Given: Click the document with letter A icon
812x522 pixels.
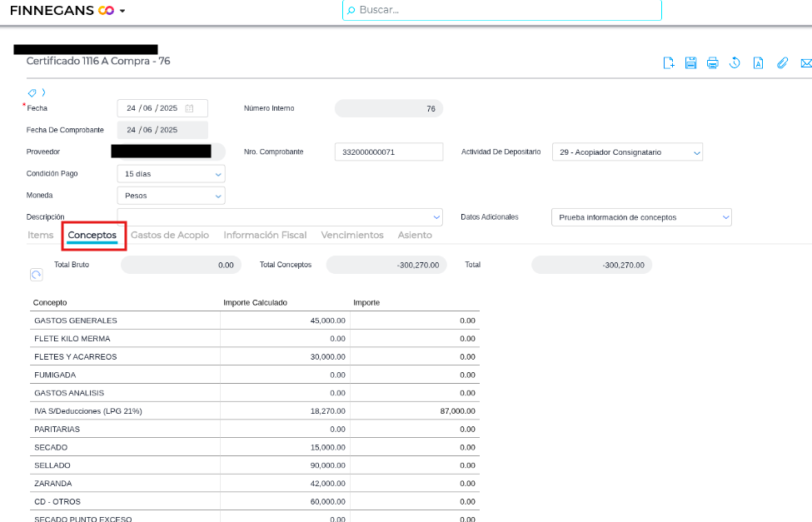Looking at the screenshot, I should (x=759, y=63).
